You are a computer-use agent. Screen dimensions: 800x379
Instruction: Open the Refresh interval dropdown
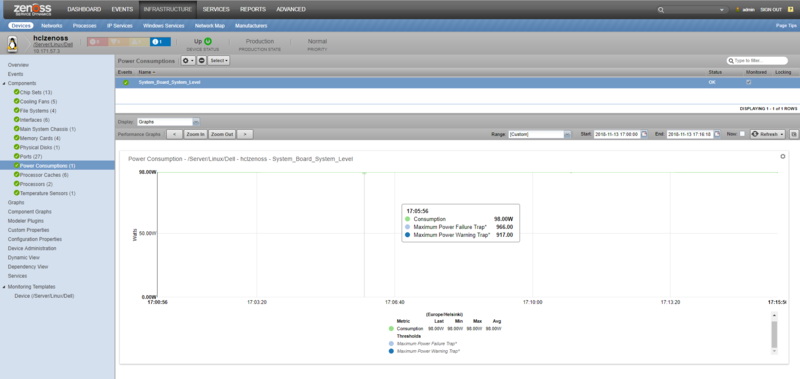(783, 134)
